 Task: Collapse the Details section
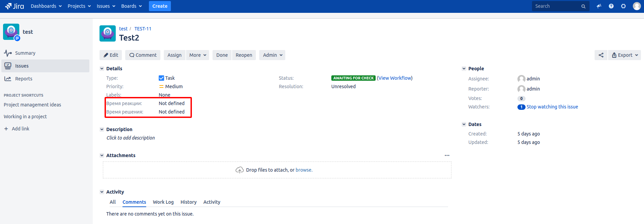pos(102,69)
